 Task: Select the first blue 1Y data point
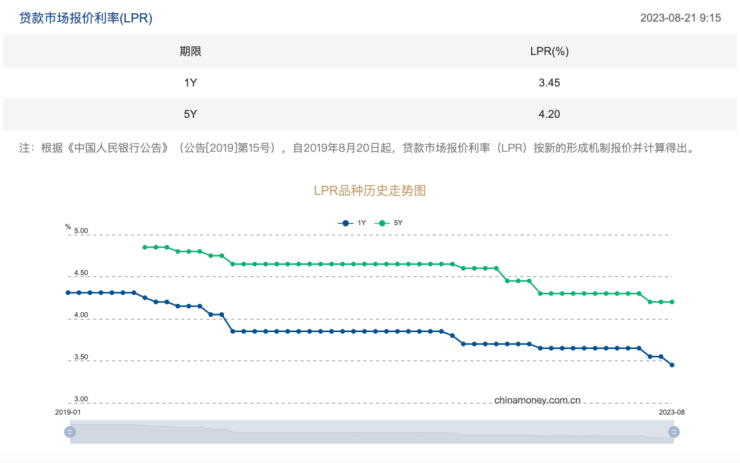(x=68, y=292)
